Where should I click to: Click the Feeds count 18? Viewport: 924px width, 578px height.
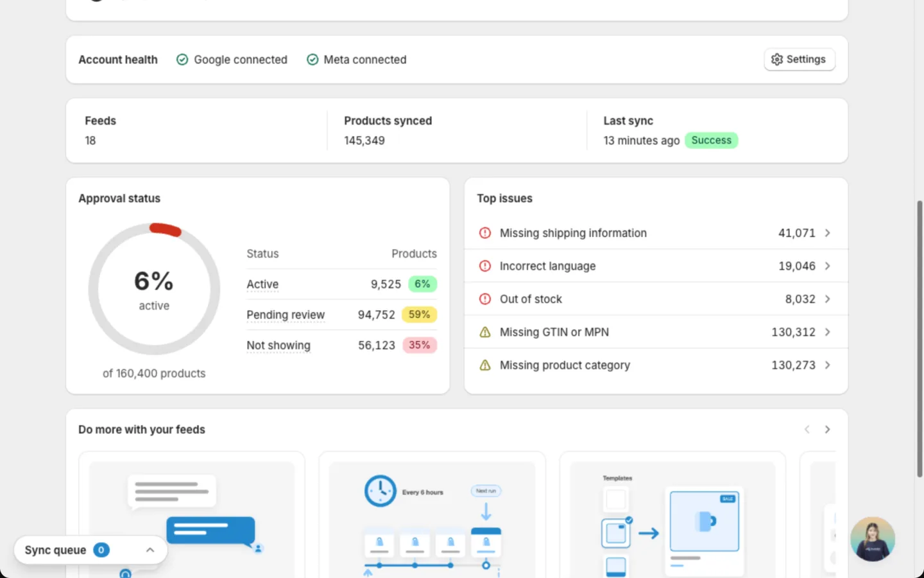[x=90, y=141]
